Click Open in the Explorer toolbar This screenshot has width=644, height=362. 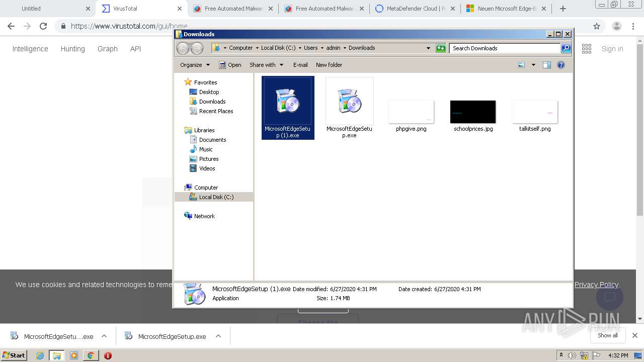tap(230, 65)
